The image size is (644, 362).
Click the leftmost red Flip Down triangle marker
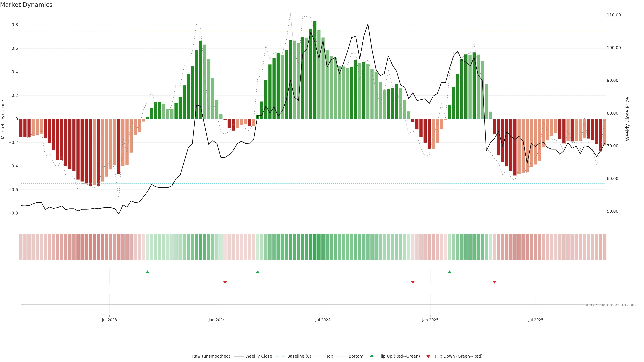point(225,282)
